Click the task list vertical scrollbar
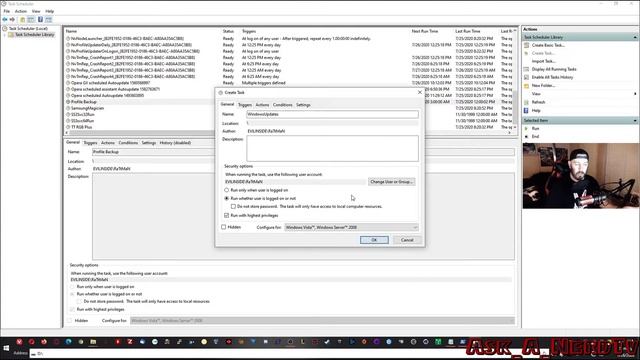Image resolution: width=640 pixels, height=360 pixels. point(515,79)
